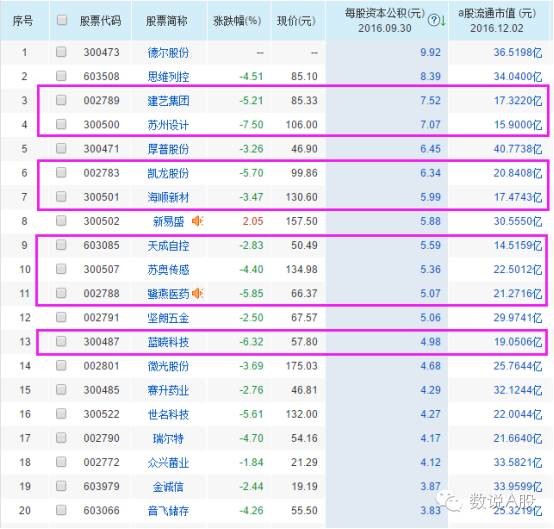Open the 蓝晓科技 stock link
This screenshot has height=529, width=554.
(168, 342)
